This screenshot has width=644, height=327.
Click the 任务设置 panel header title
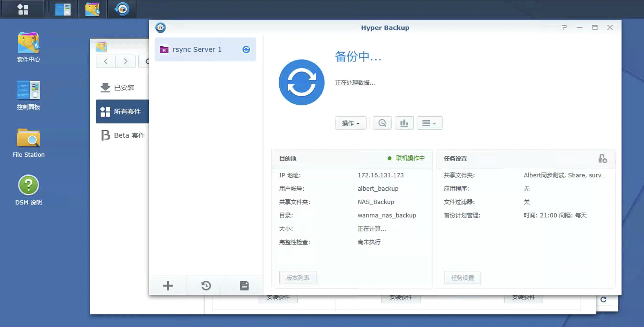click(455, 158)
